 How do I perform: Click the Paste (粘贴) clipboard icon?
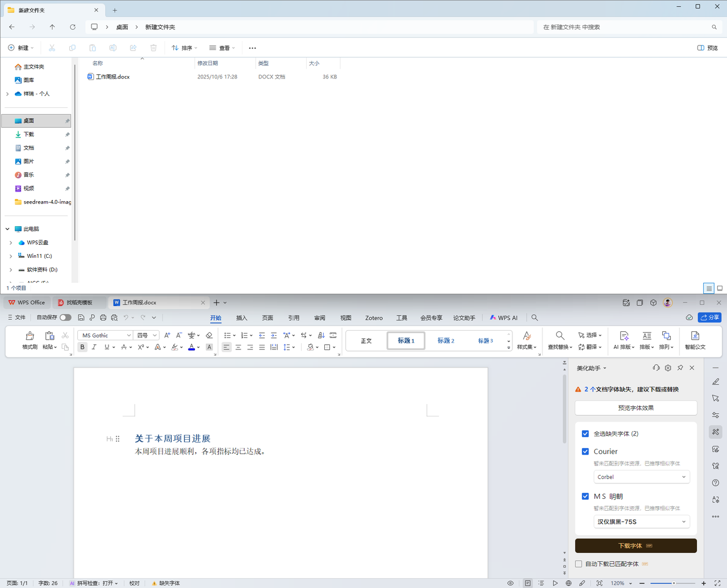pyautogui.click(x=49, y=336)
